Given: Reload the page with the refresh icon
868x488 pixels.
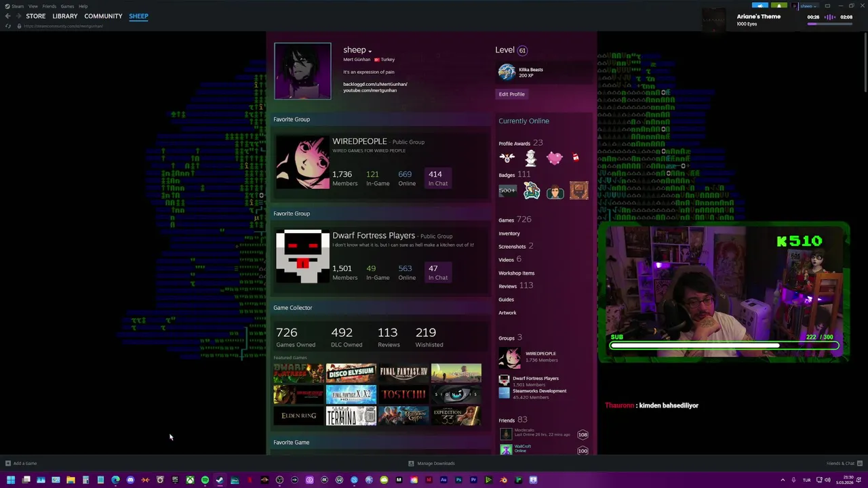Looking at the screenshot, I should click(x=8, y=26).
